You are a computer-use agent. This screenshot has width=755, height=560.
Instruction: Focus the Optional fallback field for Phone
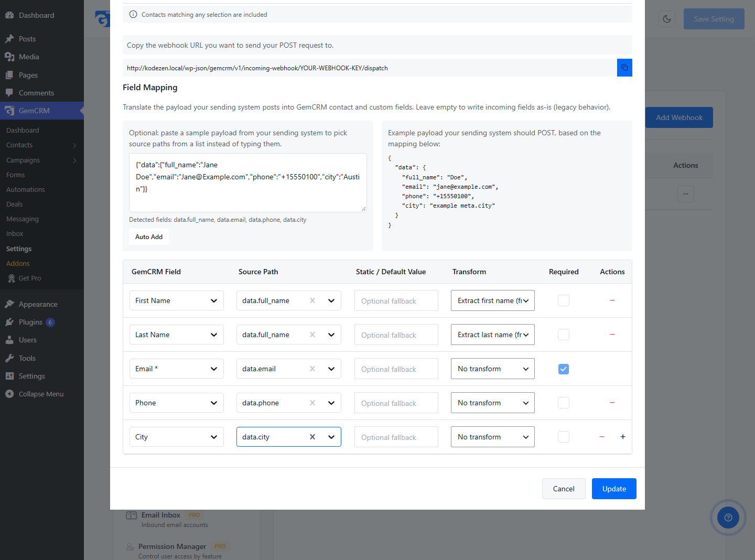396,403
